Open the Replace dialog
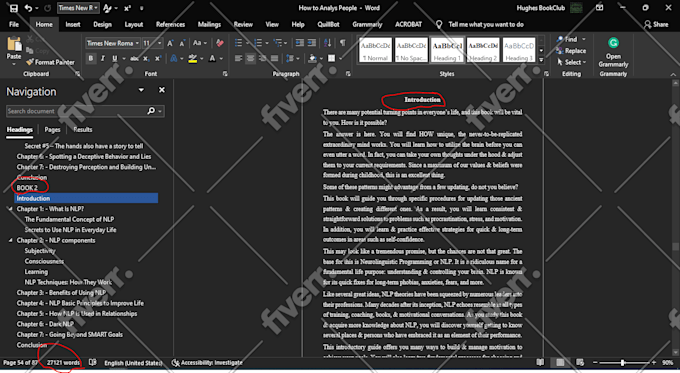The width and height of the screenshot is (680, 373). (571, 51)
